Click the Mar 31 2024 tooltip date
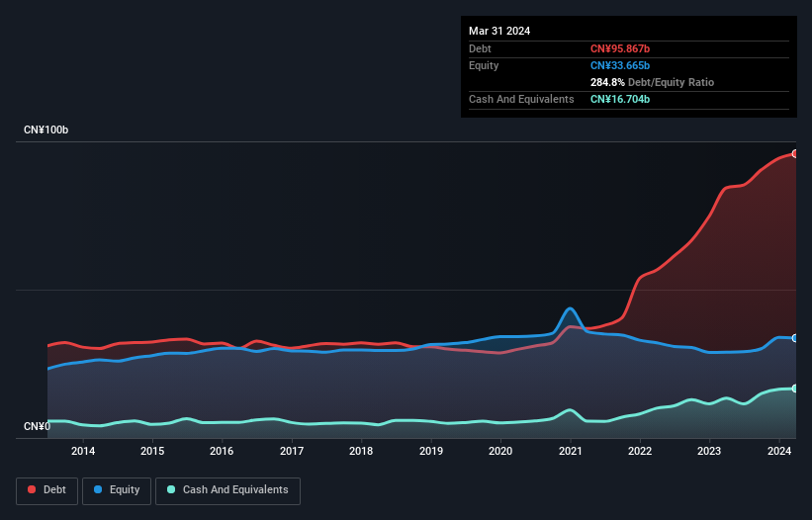 tap(499, 31)
